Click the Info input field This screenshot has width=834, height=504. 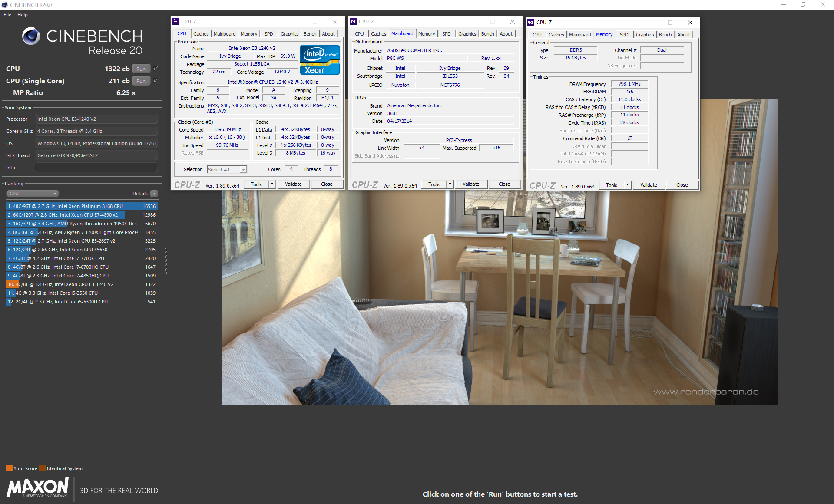coord(96,168)
